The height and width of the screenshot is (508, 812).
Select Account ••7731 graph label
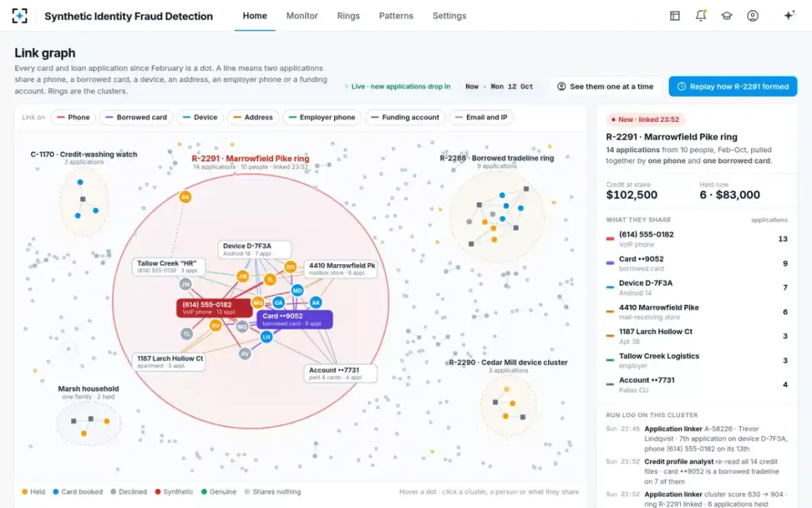(x=340, y=374)
